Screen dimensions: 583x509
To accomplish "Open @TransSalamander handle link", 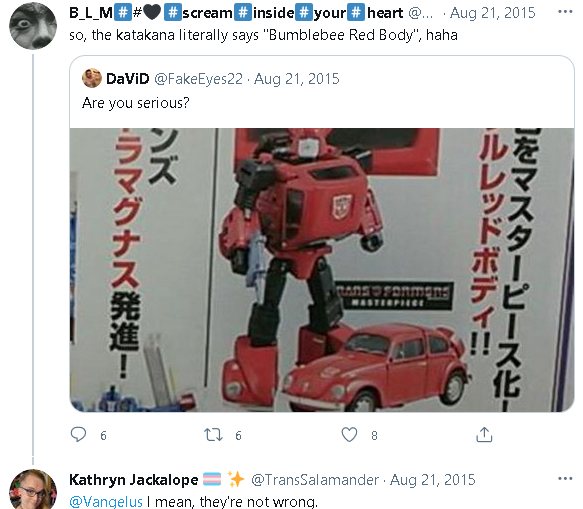I will point(315,480).
